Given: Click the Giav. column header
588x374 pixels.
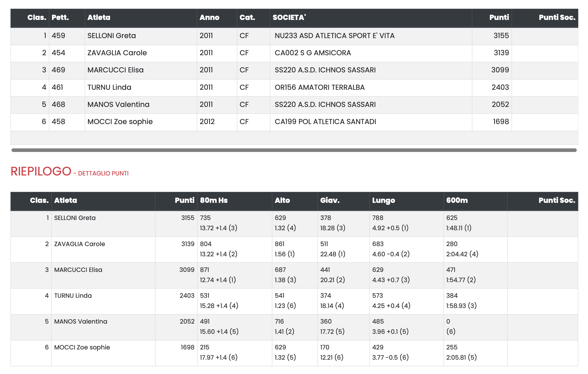Looking at the screenshot, I should (330, 200).
